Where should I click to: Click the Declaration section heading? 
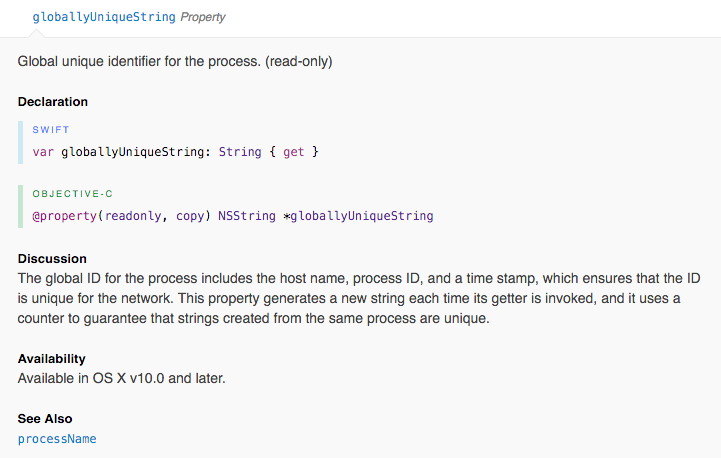click(53, 102)
